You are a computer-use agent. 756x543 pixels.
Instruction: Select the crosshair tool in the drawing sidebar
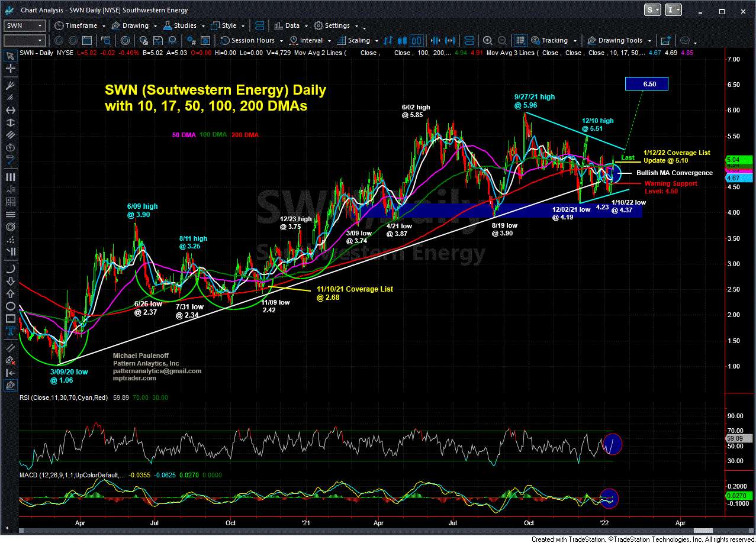click(10, 69)
